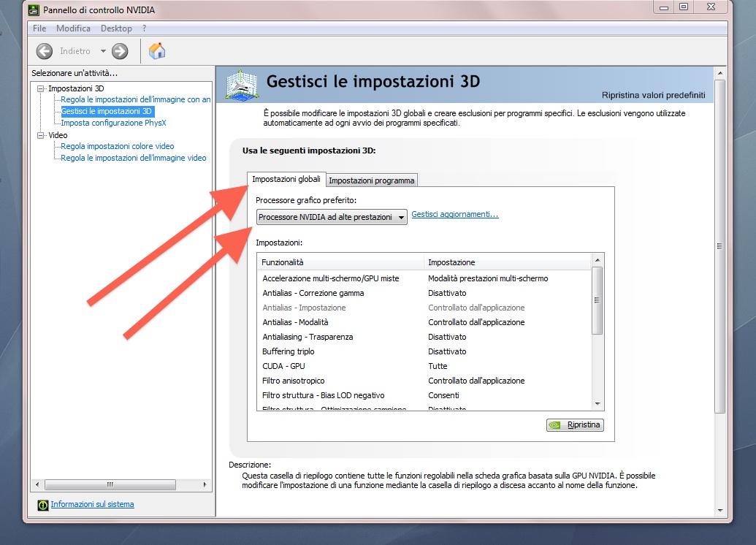Click the Back arrow icon in toolbar

[x=45, y=51]
